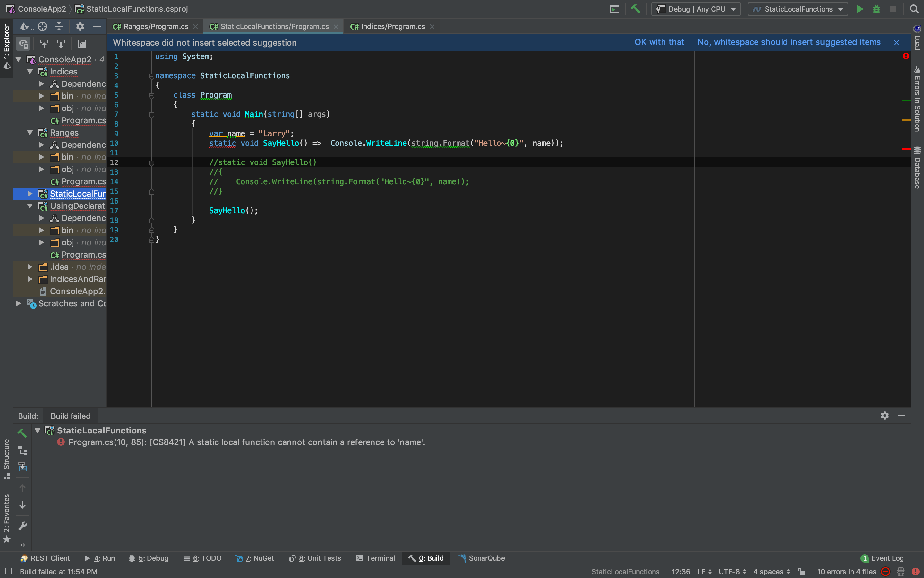Dismiss the whitespace suggestion notification

point(896,42)
